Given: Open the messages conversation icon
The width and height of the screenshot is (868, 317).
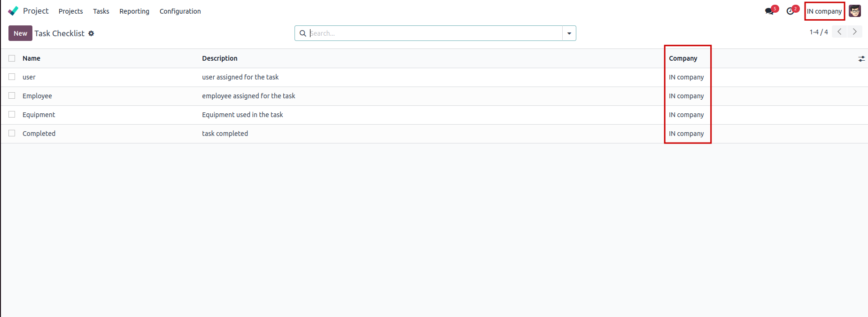Looking at the screenshot, I should (769, 11).
